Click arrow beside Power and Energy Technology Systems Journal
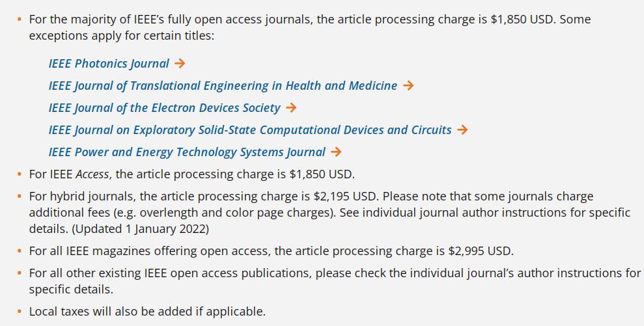Screen dimensions: 644x326 click(336, 152)
